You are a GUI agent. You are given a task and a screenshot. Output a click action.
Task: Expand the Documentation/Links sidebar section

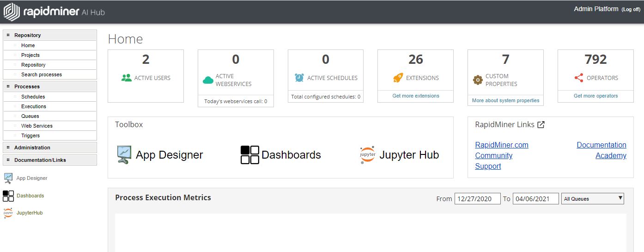tap(50, 160)
